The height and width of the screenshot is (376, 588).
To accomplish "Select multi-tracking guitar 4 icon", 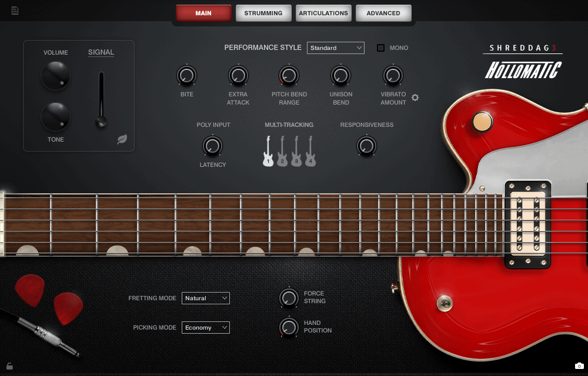I will click(310, 152).
